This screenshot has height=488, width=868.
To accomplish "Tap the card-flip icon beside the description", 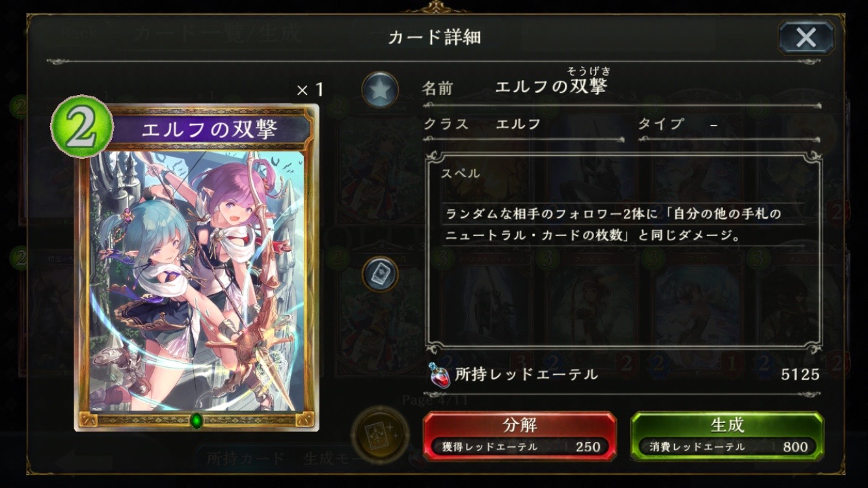I will (380, 275).
